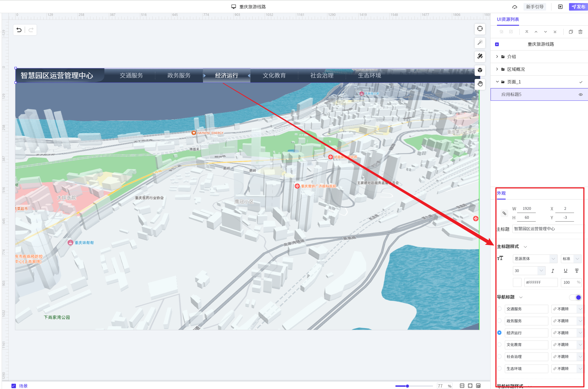588x389 pixels.
Task: Undo the last canvas action
Action: (x=19, y=30)
